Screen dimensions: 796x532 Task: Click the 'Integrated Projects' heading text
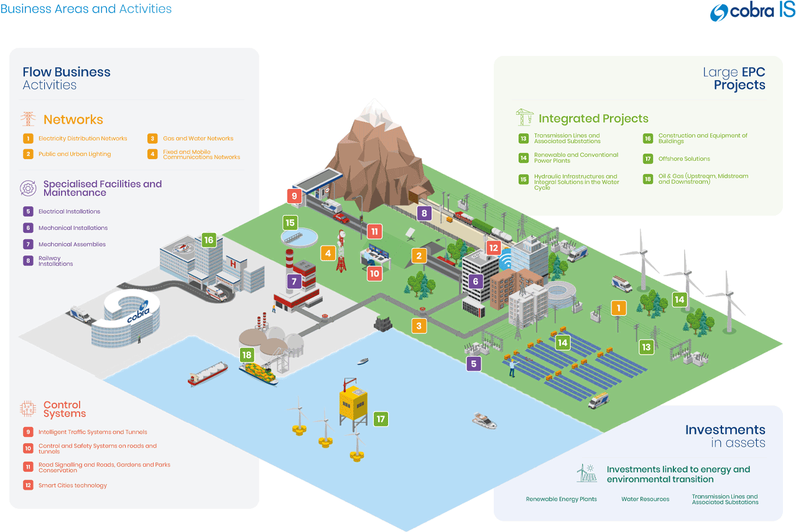pyautogui.click(x=594, y=119)
